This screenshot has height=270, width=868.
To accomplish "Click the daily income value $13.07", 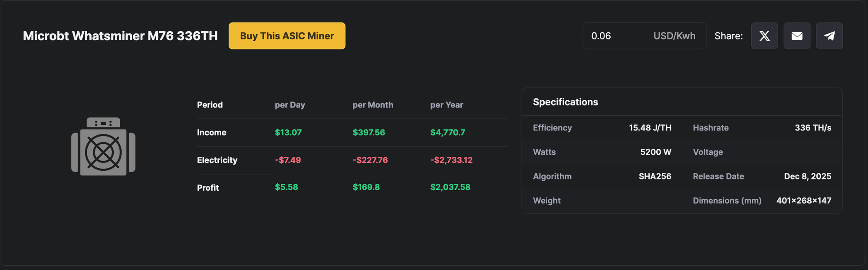I will [288, 133].
